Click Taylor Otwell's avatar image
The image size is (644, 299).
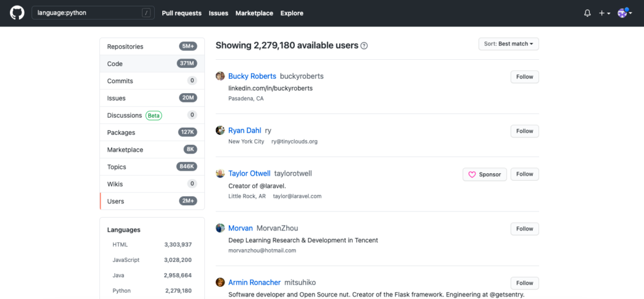point(220,174)
